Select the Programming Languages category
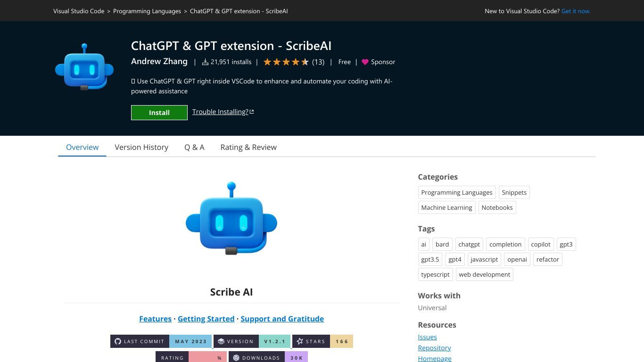 point(457,192)
